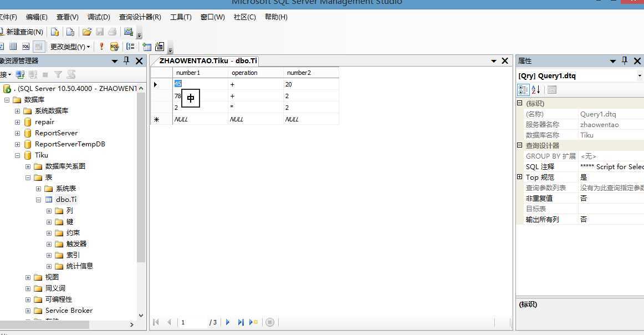This screenshot has height=335, width=644.
Task: Click the number2 column header
Action: pyautogui.click(x=311, y=73)
